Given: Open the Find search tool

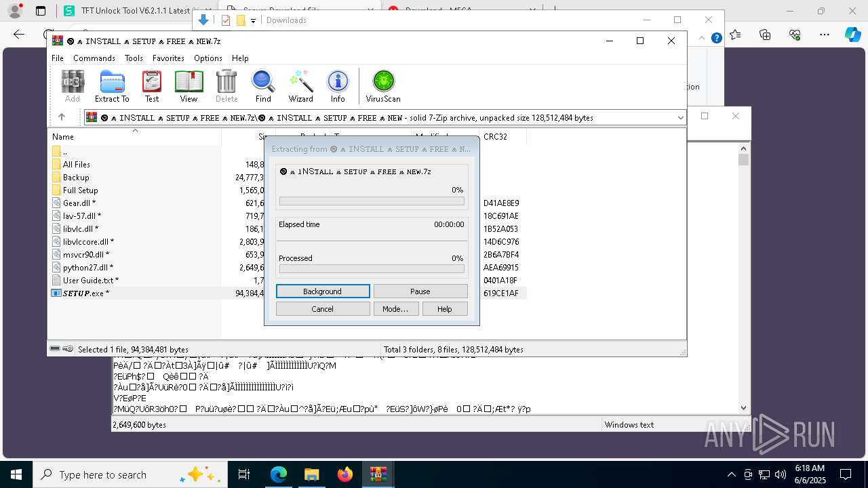Looking at the screenshot, I should click(x=263, y=87).
